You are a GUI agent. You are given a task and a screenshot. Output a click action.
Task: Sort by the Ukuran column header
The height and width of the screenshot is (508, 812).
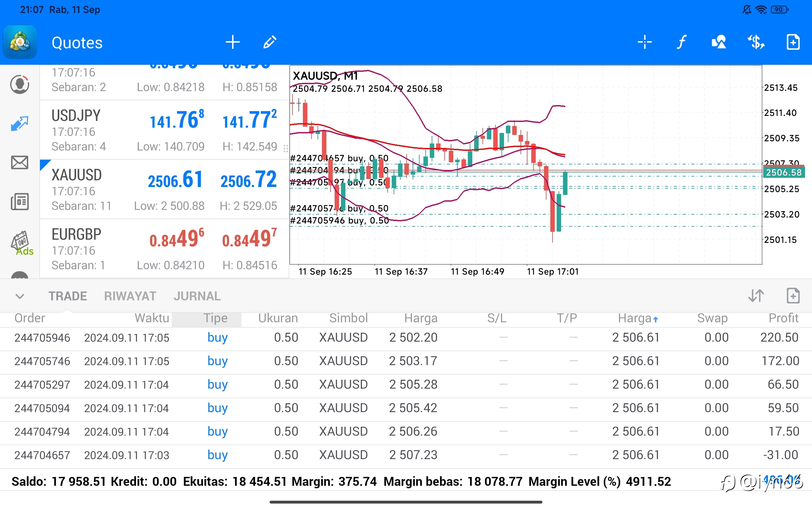pyautogui.click(x=278, y=318)
